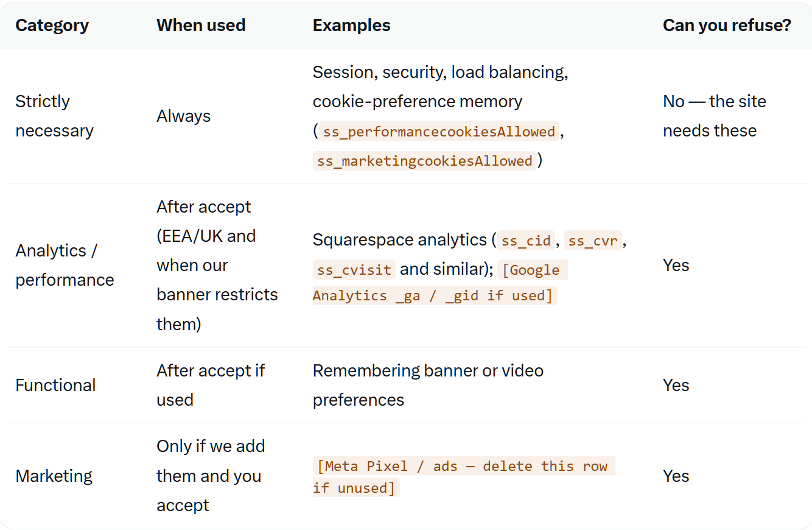Click the Category column header
This screenshot has width=812, height=530.
click(52, 25)
